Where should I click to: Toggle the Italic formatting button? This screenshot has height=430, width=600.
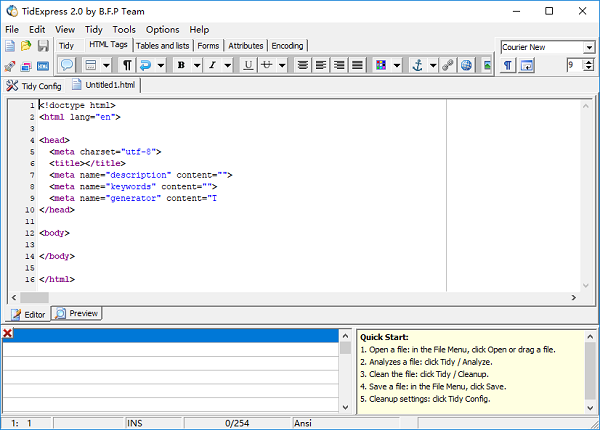click(x=213, y=65)
